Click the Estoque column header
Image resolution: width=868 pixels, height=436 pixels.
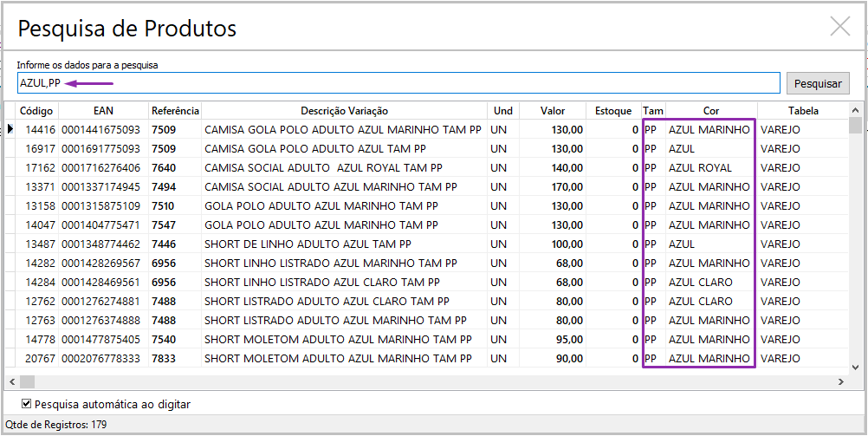coord(613,111)
